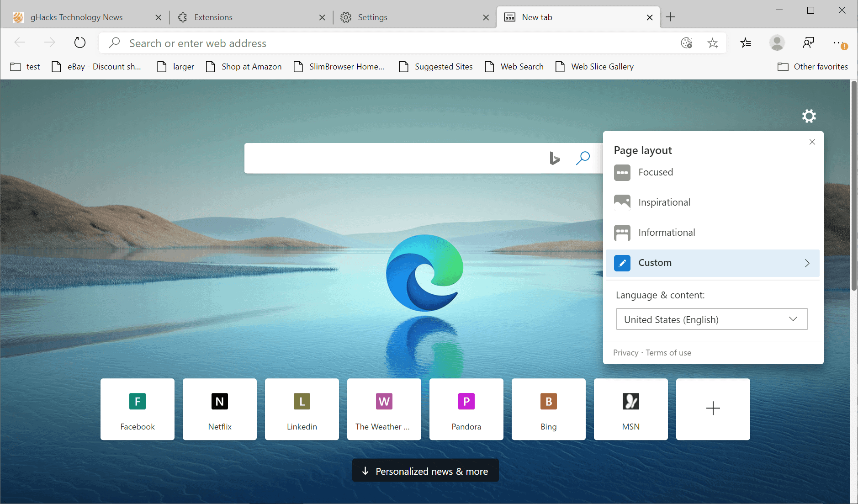Open the larger bookmark
Viewport: 858px width, 504px height.
[x=176, y=67]
